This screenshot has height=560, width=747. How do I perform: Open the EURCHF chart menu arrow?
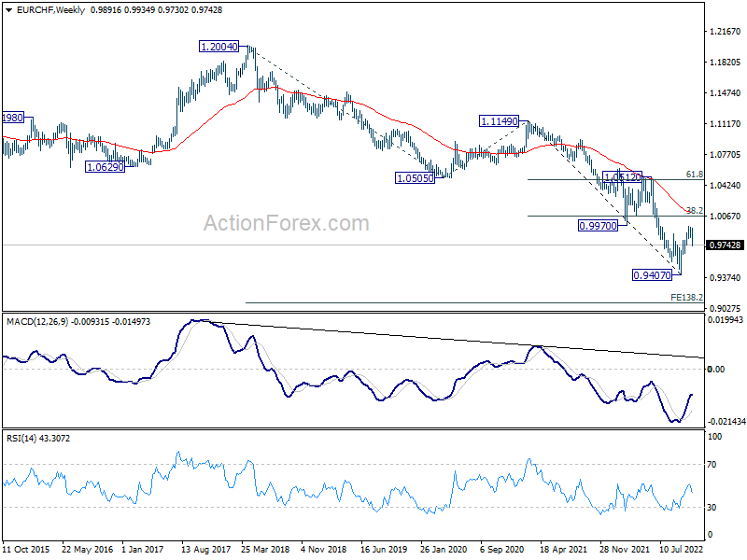(x=9, y=10)
